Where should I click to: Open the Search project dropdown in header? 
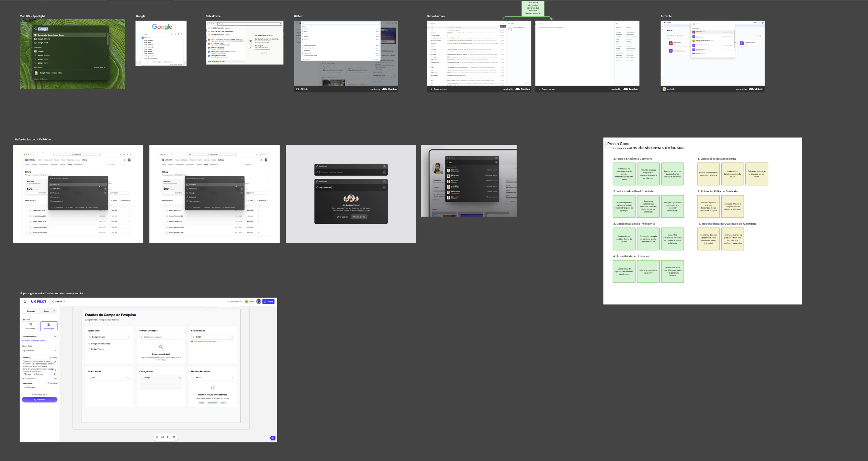(58, 301)
